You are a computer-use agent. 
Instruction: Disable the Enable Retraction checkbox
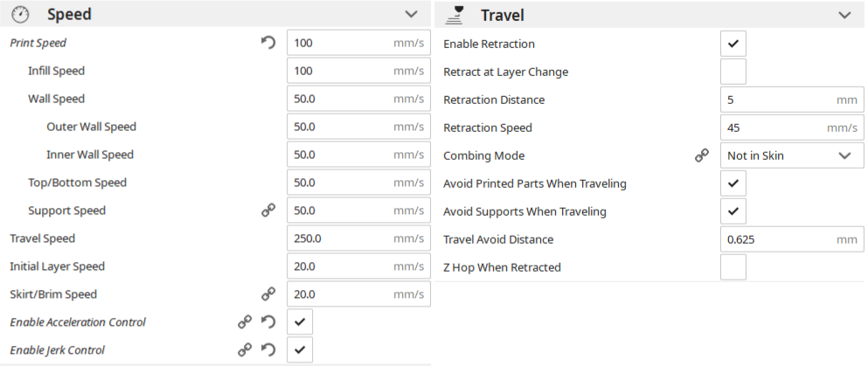click(x=733, y=44)
